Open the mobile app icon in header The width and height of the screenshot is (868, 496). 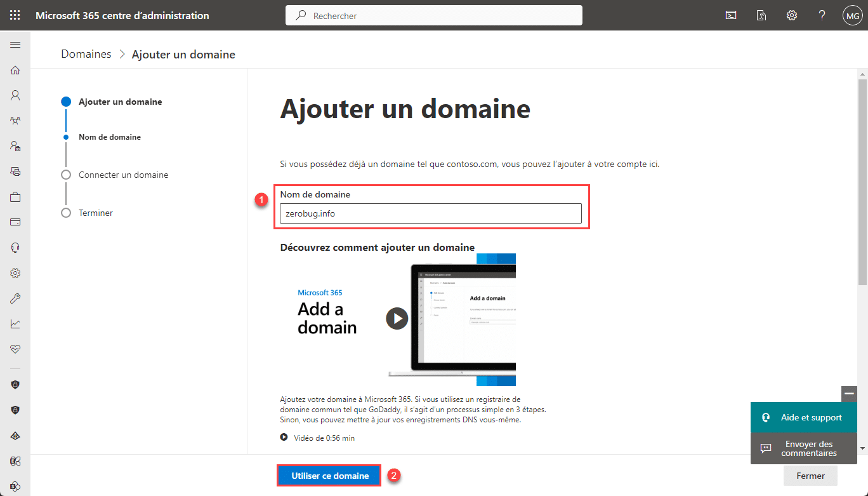[761, 15]
